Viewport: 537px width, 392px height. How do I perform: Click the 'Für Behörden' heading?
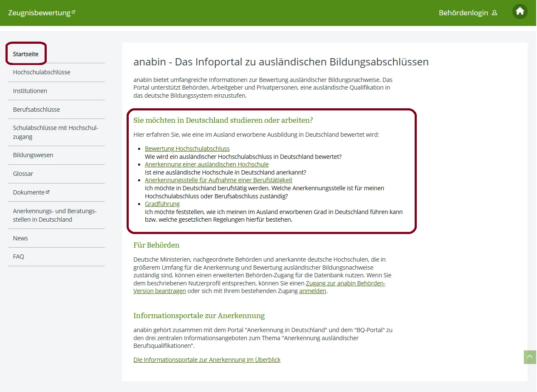pos(156,245)
